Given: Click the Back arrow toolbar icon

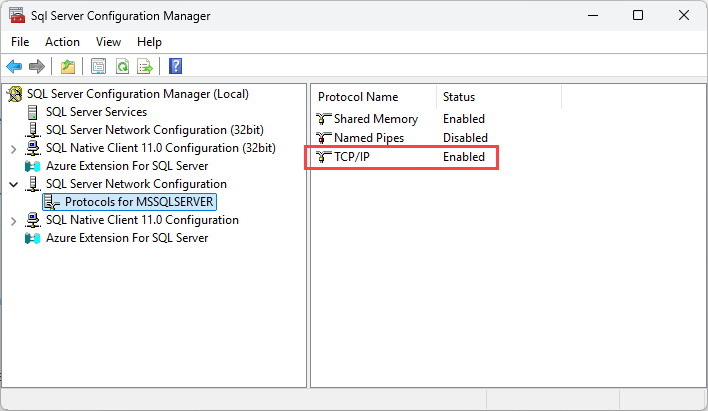Looking at the screenshot, I should pyautogui.click(x=14, y=67).
